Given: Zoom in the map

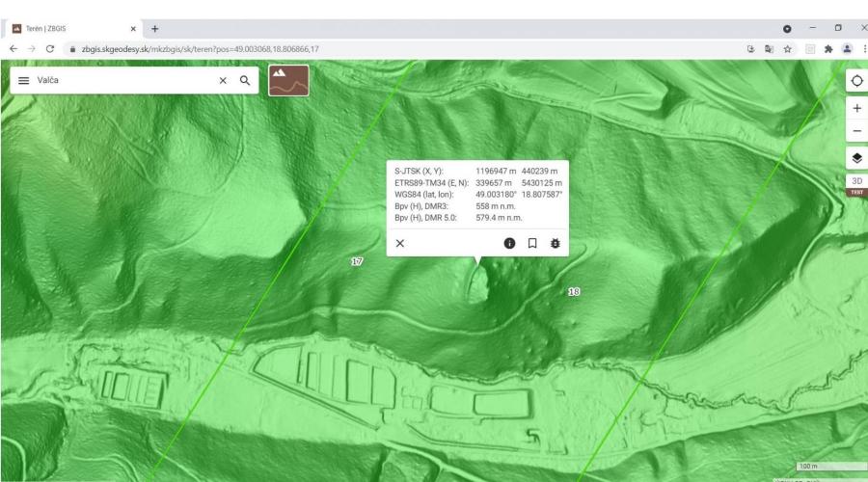Looking at the screenshot, I should 857,109.
